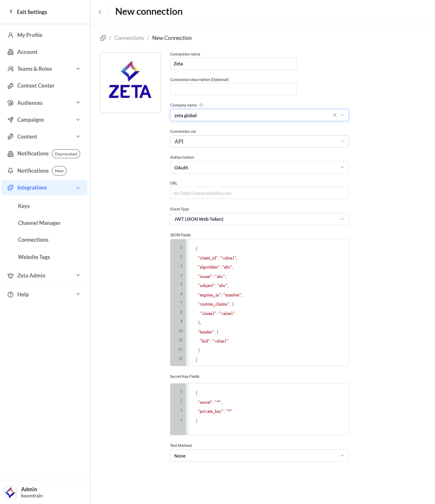Click the "client_id" line in JSON Fields
Viewport: 435px width, 504px height.
(218, 258)
